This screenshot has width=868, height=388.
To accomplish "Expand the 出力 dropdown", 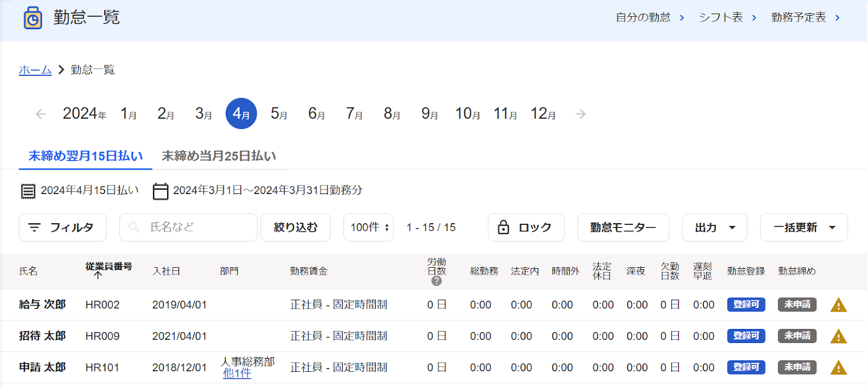I will (x=714, y=228).
